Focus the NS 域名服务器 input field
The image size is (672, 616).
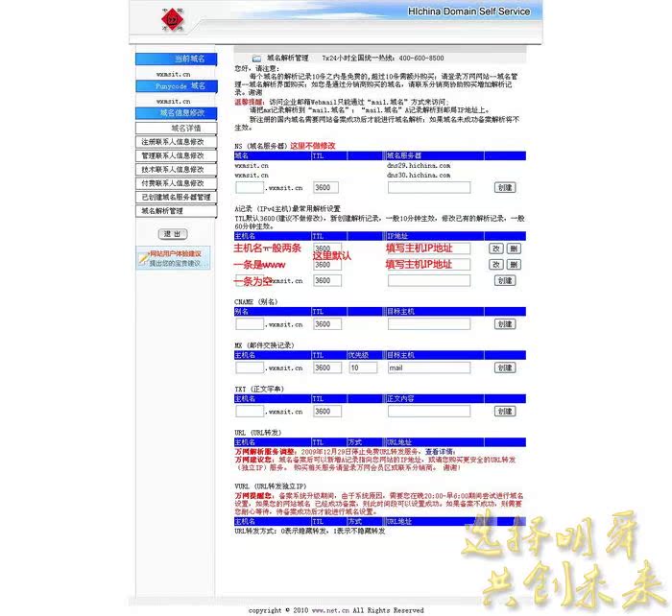(429, 188)
